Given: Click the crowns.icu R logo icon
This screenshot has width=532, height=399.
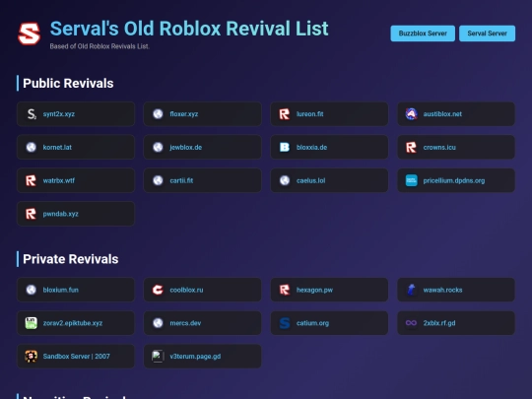Looking at the screenshot, I should (411, 147).
